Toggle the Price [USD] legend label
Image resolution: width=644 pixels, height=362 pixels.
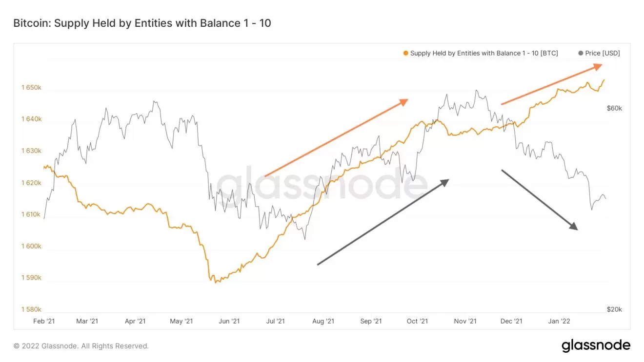[x=603, y=53]
